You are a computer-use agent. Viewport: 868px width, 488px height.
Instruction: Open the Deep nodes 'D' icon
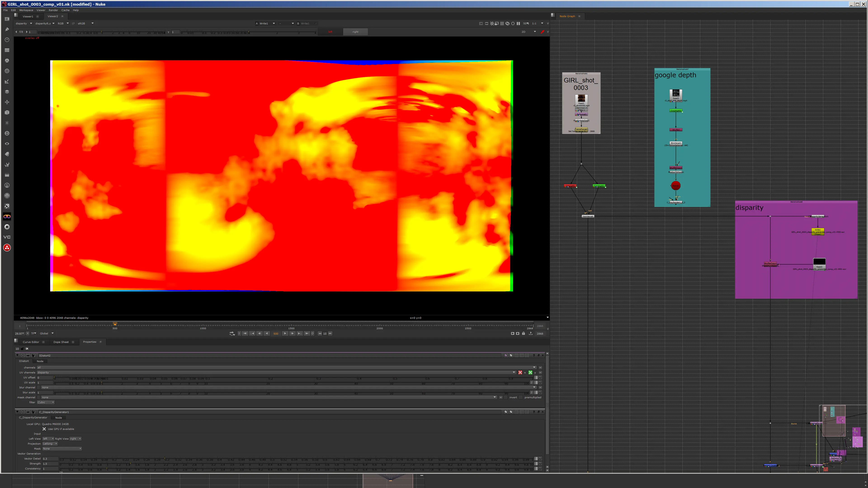(7, 133)
